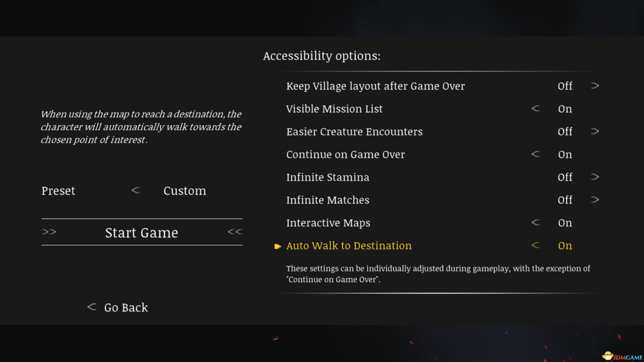
Task: Click the right chevron beside Infinite Stamina
Action: point(596,177)
